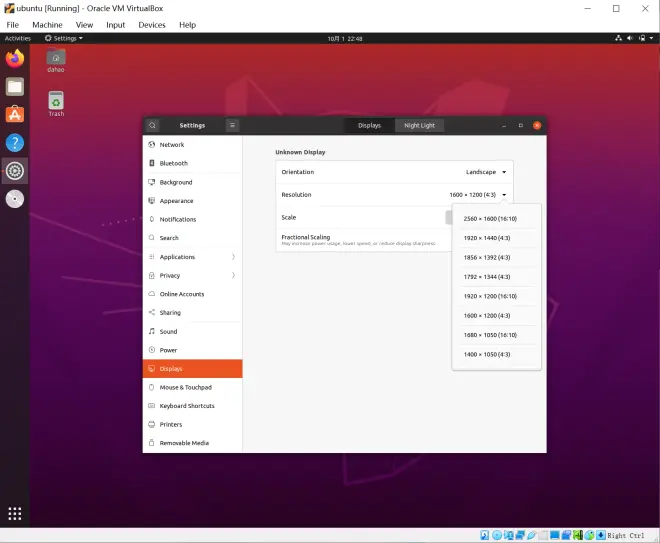Click the Online Accounts cloud icon
The height and width of the screenshot is (543, 660).
(152, 294)
